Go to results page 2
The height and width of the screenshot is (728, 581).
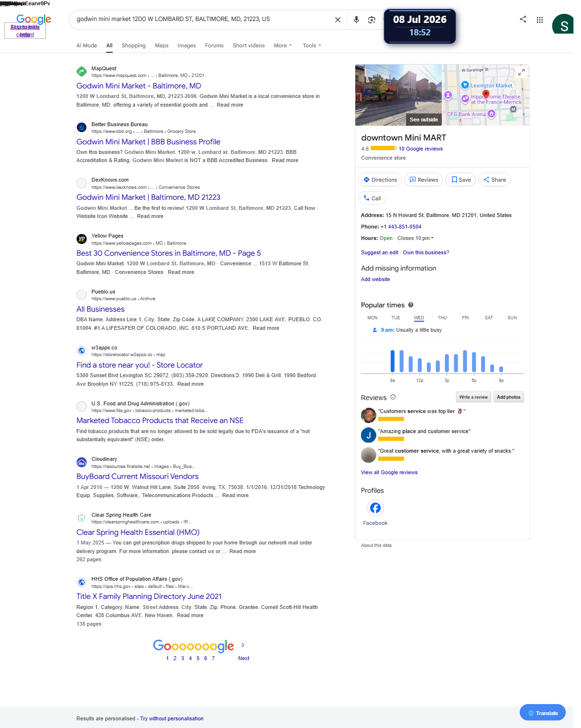(175, 658)
